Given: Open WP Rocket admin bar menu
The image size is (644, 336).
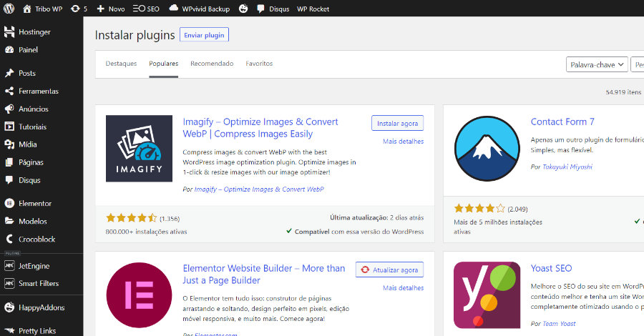Looking at the screenshot, I should (313, 9).
